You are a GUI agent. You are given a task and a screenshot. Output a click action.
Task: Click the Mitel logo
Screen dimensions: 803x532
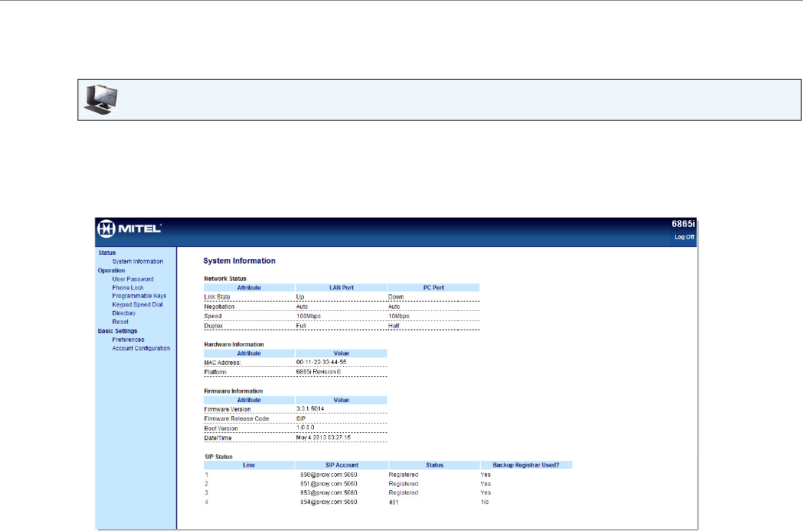click(129, 228)
